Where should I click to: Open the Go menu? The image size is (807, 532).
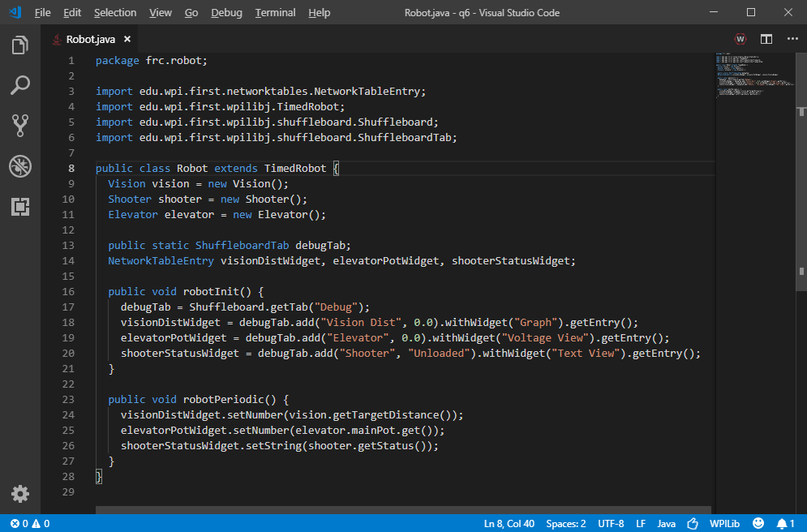pyautogui.click(x=191, y=12)
